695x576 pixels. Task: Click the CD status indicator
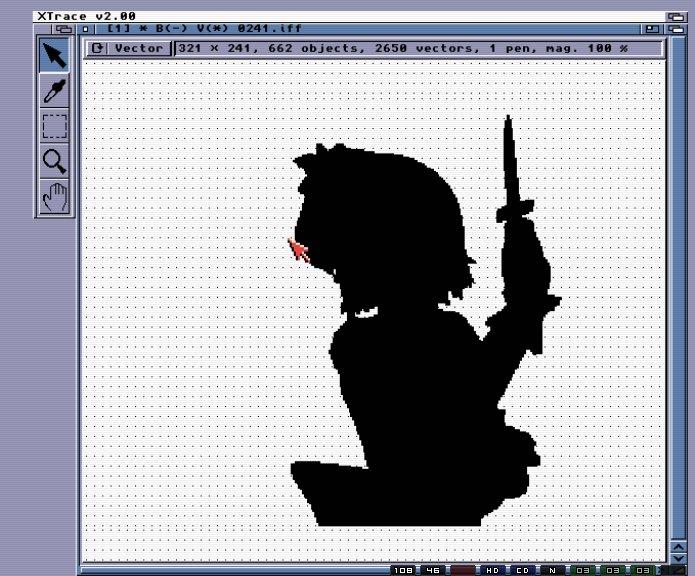[522, 571]
